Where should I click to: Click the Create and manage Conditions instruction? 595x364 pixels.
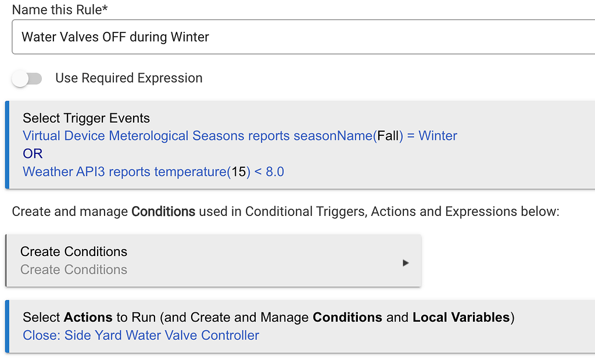285,211
